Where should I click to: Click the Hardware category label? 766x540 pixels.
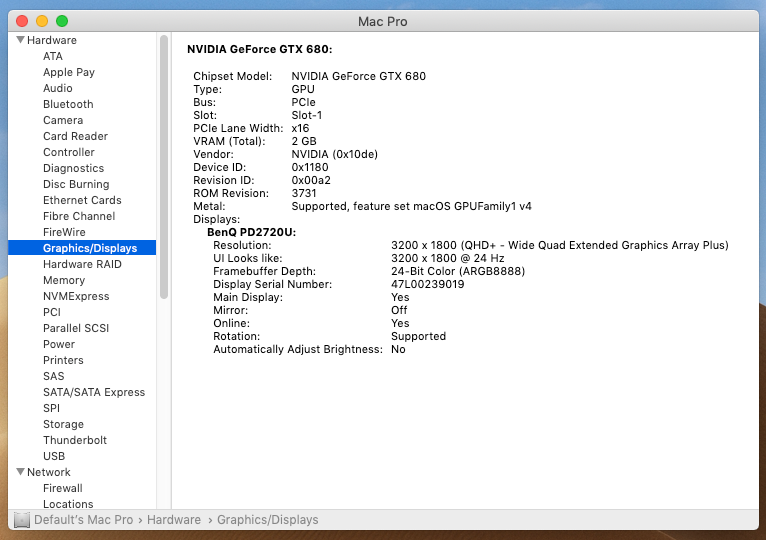pos(52,40)
